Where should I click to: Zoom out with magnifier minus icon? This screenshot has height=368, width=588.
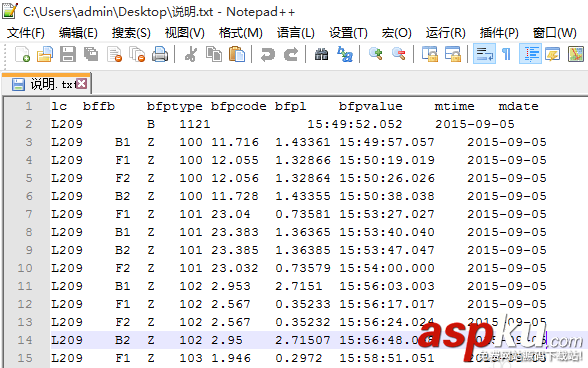[399, 54]
